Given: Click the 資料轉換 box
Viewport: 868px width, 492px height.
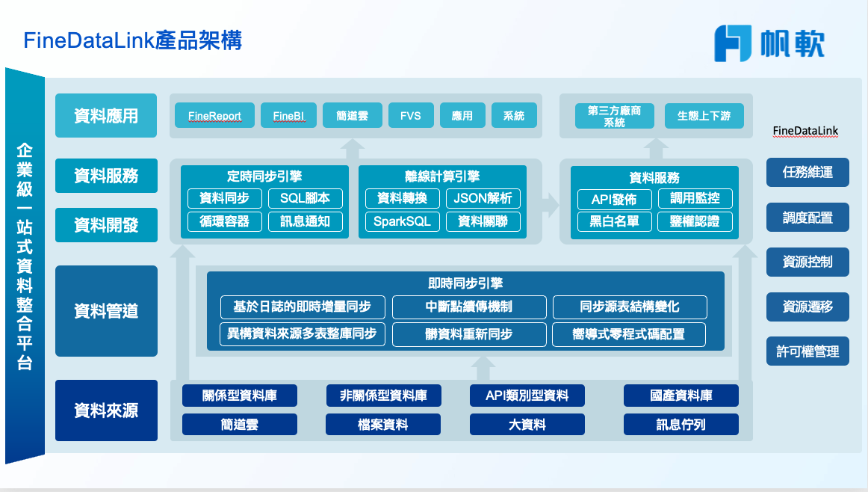Looking at the screenshot, I should click(x=403, y=198).
